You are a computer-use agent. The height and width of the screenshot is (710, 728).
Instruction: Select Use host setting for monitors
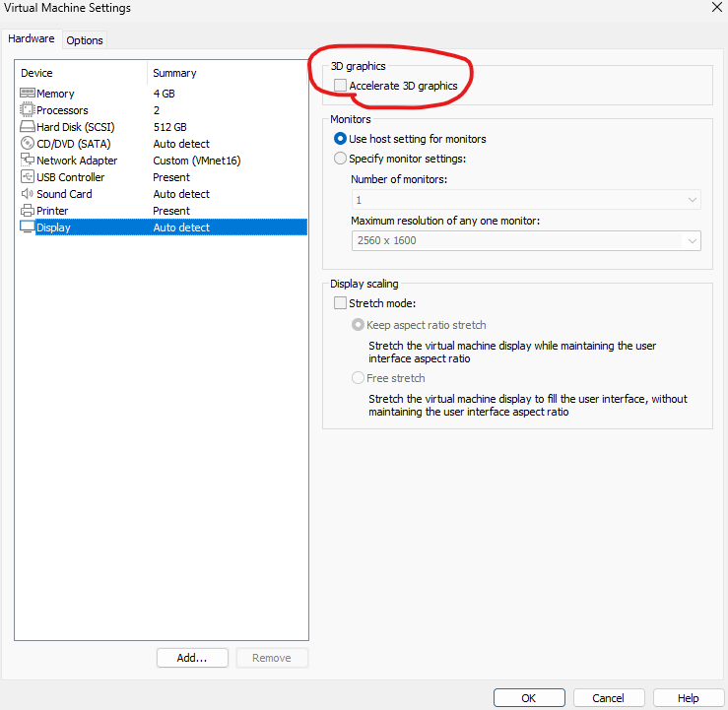click(341, 140)
